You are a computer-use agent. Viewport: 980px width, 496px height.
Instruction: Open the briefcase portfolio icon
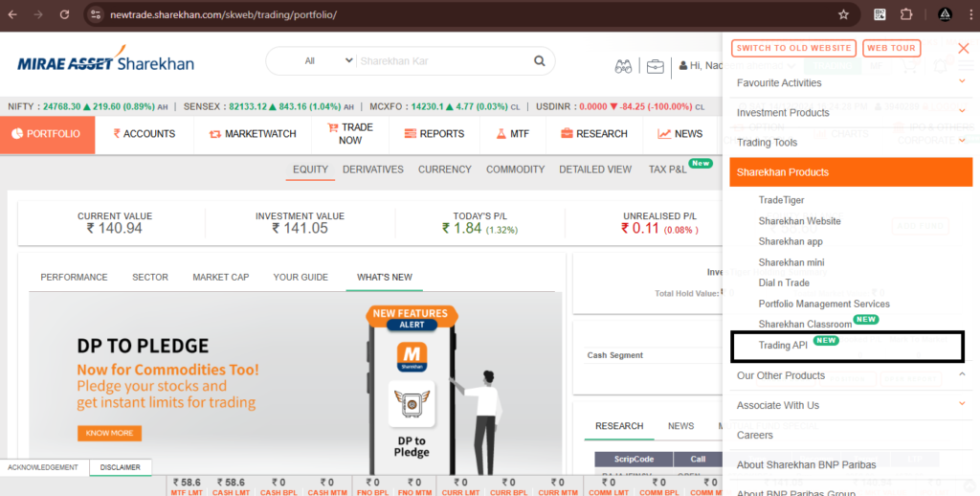(x=655, y=66)
